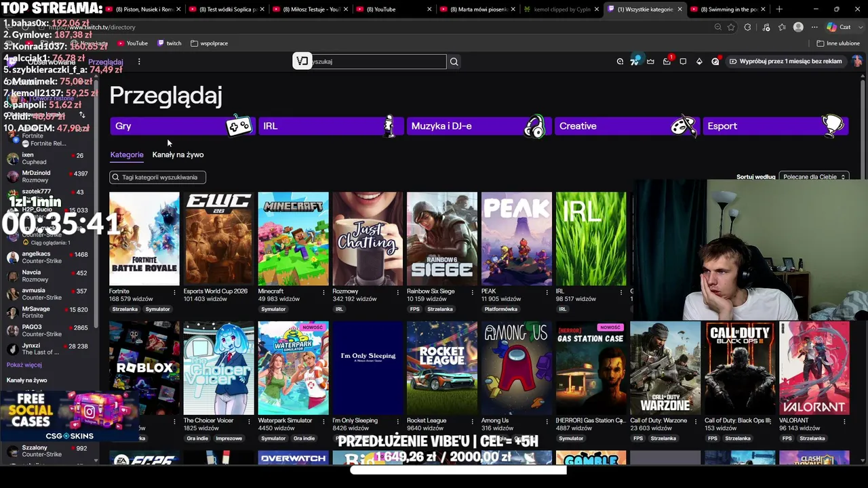Open the wspolprace bookmarks folder
Screen dimensions: 868x488
click(209, 43)
